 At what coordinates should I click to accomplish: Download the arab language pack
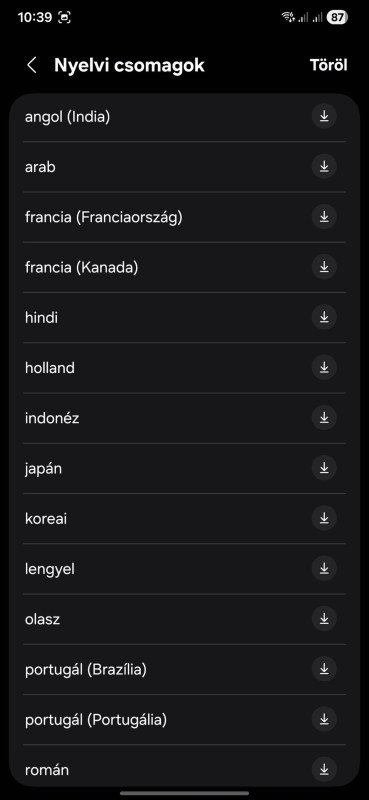[x=324, y=166]
